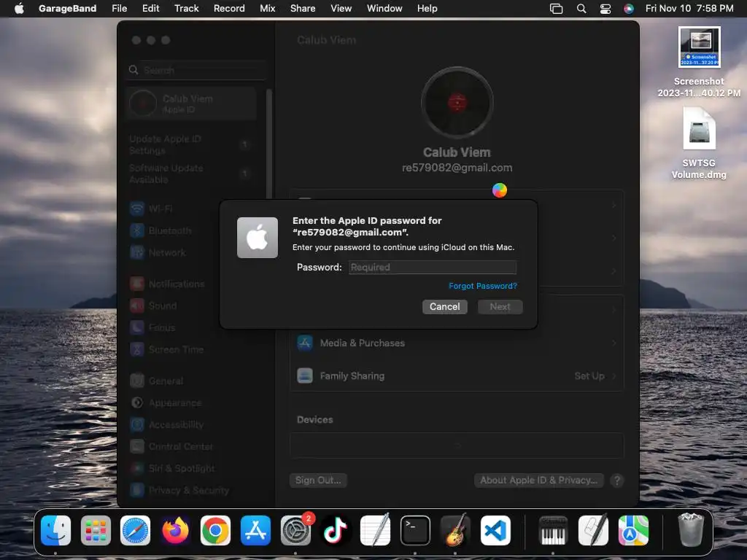The height and width of the screenshot is (560, 747).
Task: Launch TikTok from the dock
Action: click(336, 530)
